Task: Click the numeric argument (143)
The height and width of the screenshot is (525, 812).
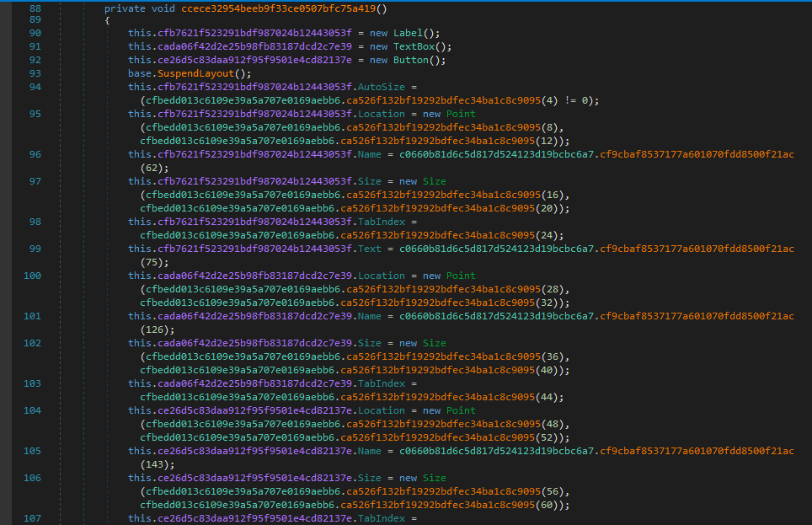Action: (155, 464)
